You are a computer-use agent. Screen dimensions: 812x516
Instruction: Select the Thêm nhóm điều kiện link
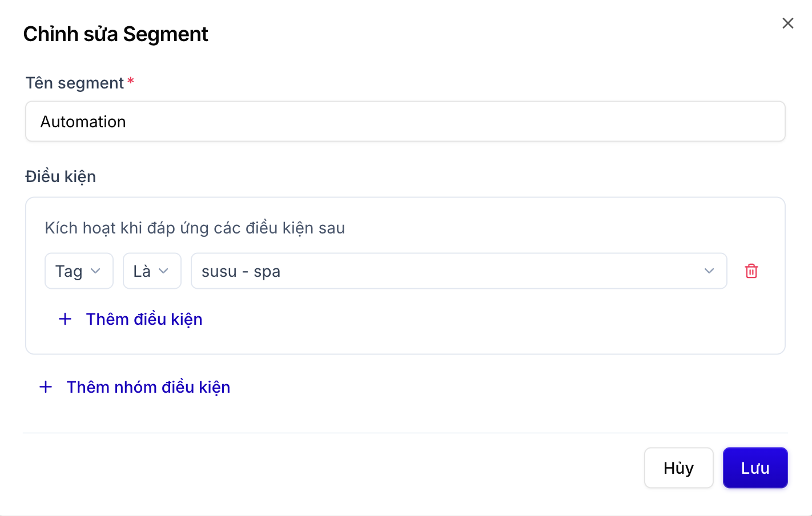(148, 387)
